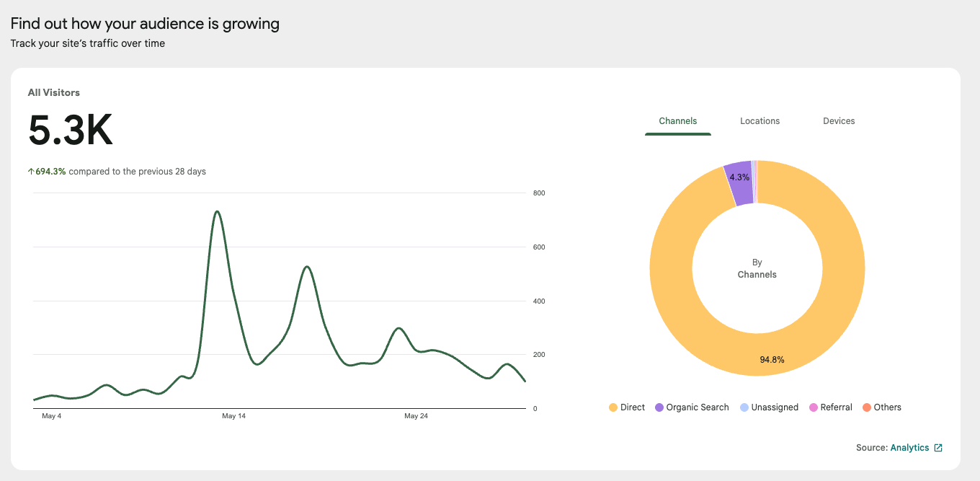Click the 5.3K visitors total
The height and width of the screenshot is (481, 980).
coord(71,131)
